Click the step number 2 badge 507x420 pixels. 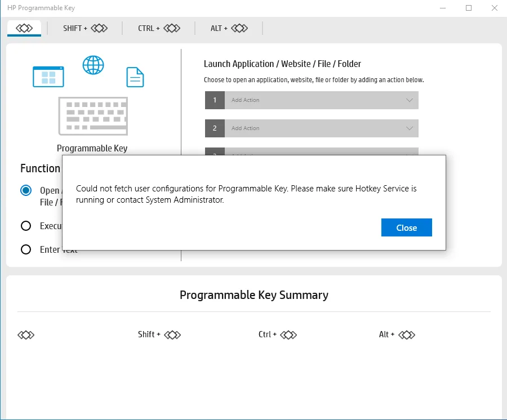tap(215, 128)
